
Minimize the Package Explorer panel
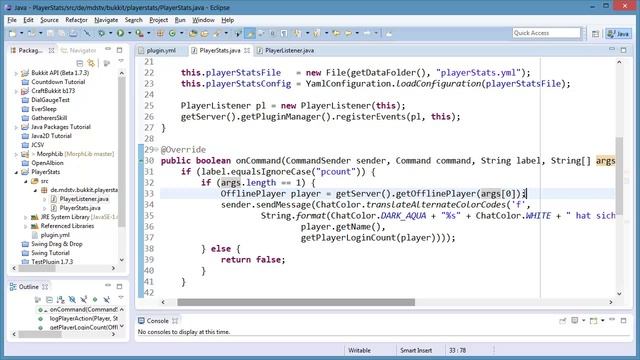[108, 49]
